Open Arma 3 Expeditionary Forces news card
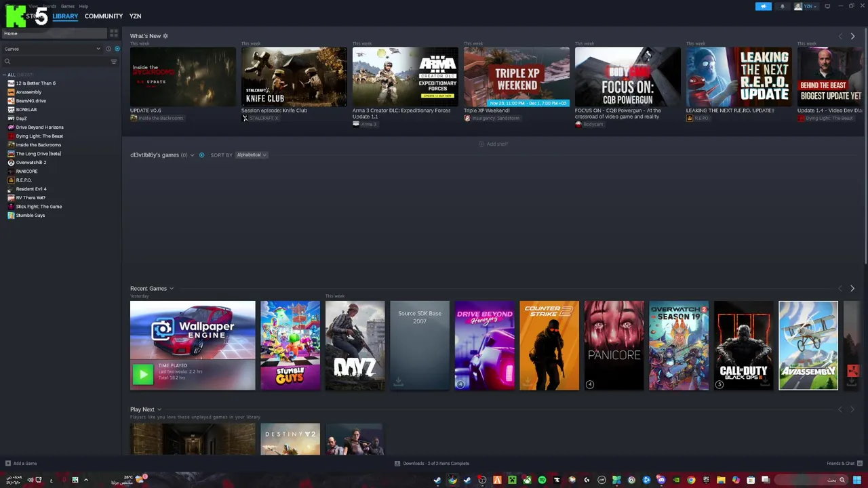The width and height of the screenshot is (868, 488). pos(405,77)
